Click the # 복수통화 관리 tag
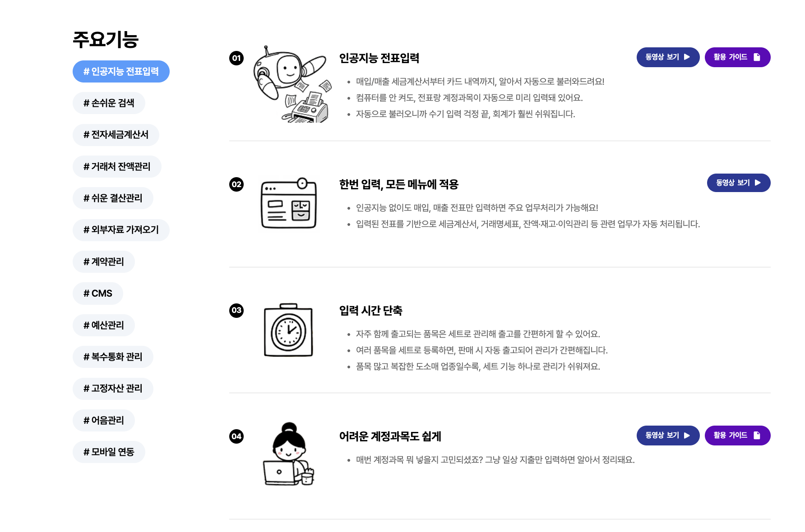The height and width of the screenshot is (532, 805). (x=113, y=357)
